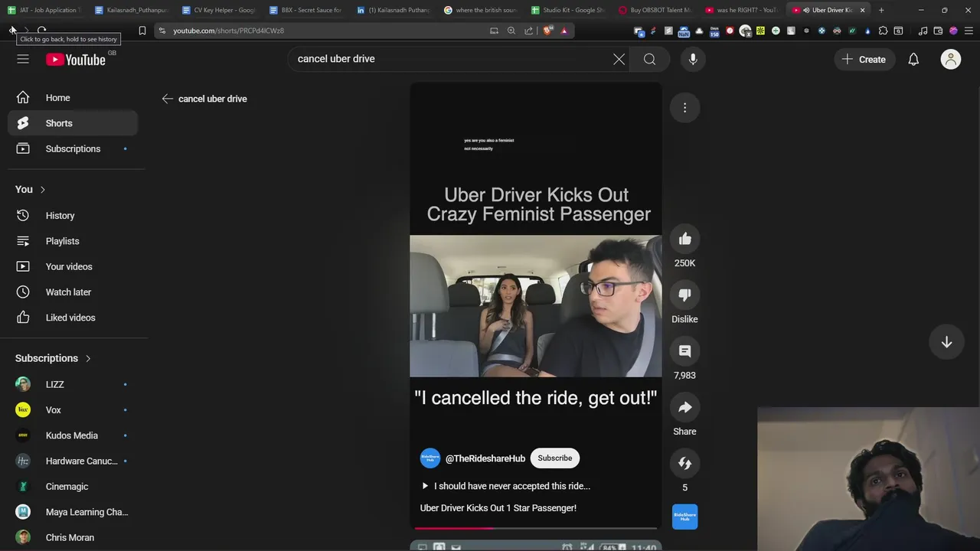Viewport: 980px width, 551px height.
Task: Open the Vox channel subscription
Action: [x=73, y=410]
